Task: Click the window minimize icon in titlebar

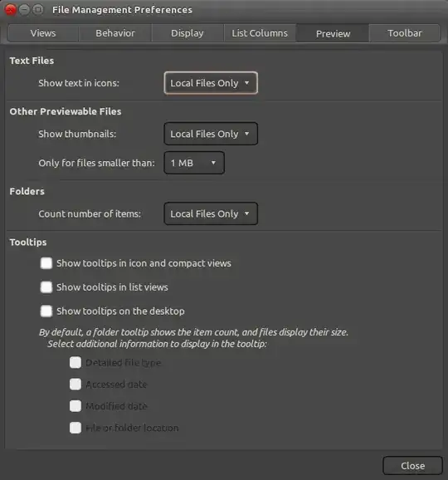Action: point(24,10)
